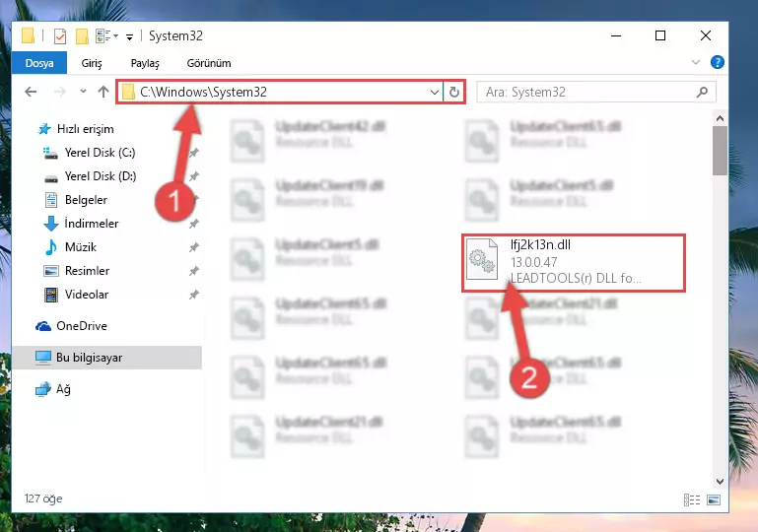The height and width of the screenshot is (532, 758).
Task: Click the Ağ network icon
Action: click(x=43, y=389)
